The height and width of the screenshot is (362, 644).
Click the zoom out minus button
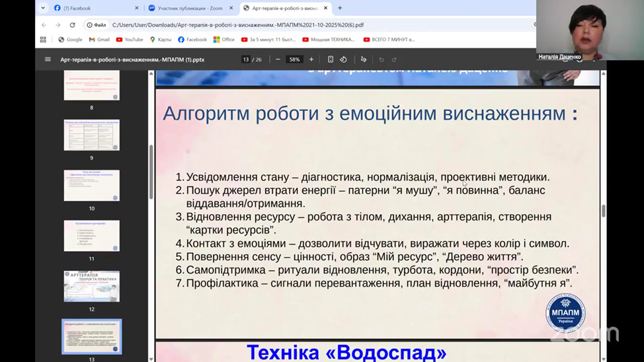[x=278, y=59]
